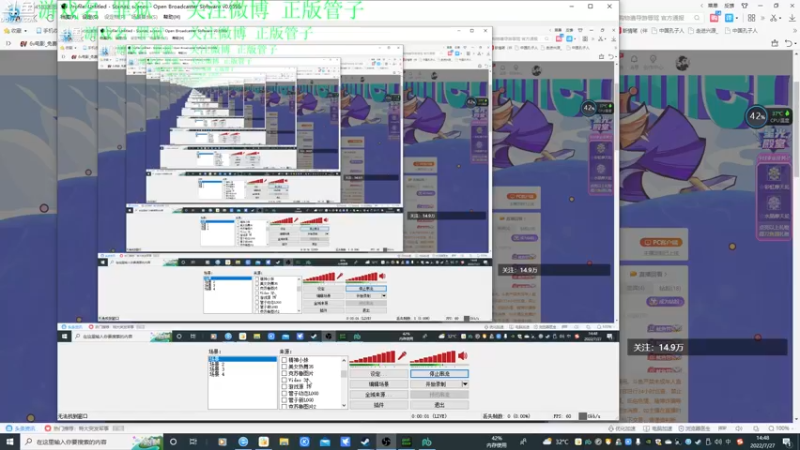Open the File Explorer folder taskbar icon
Screen dimensions: 800x450
pos(284,441)
